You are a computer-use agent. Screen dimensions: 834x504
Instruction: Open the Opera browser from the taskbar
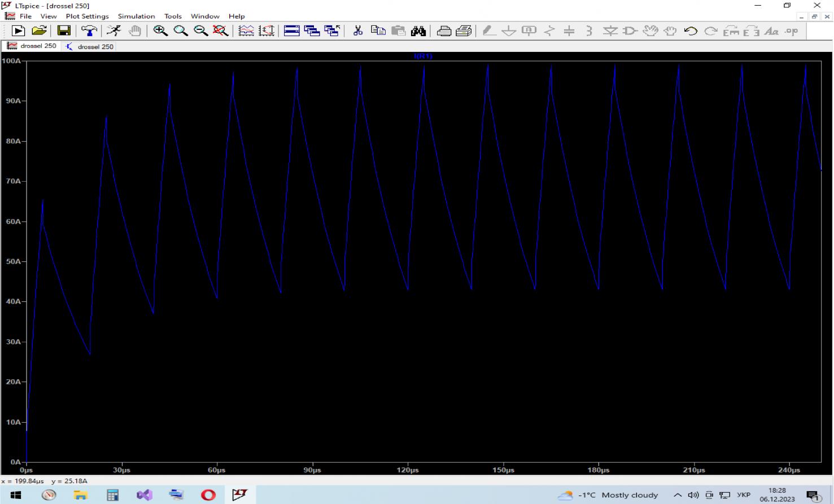click(208, 495)
